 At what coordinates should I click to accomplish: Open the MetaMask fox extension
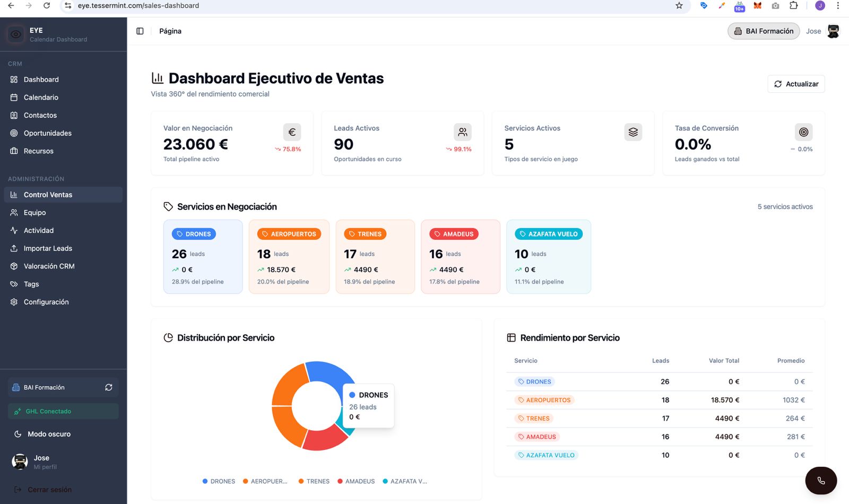pos(758,6)
